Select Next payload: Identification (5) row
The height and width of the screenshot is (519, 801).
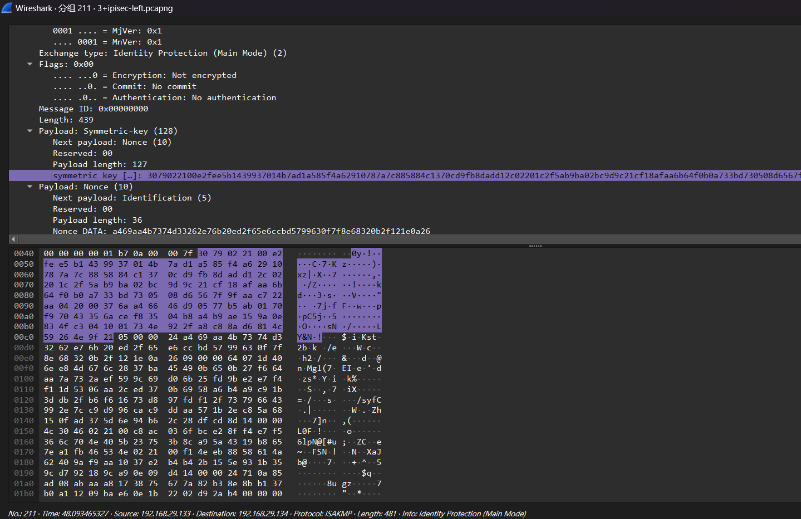[x=132, y=198]
